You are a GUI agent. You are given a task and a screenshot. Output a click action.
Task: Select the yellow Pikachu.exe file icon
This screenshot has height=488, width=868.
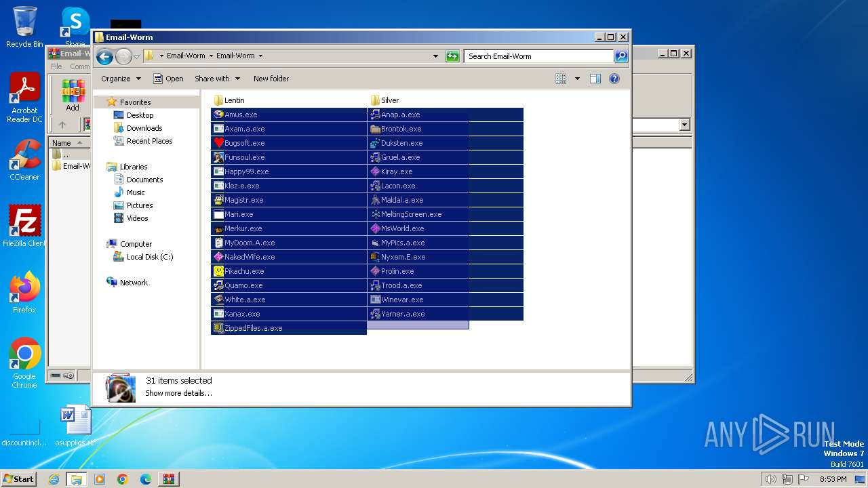[218, 271]
